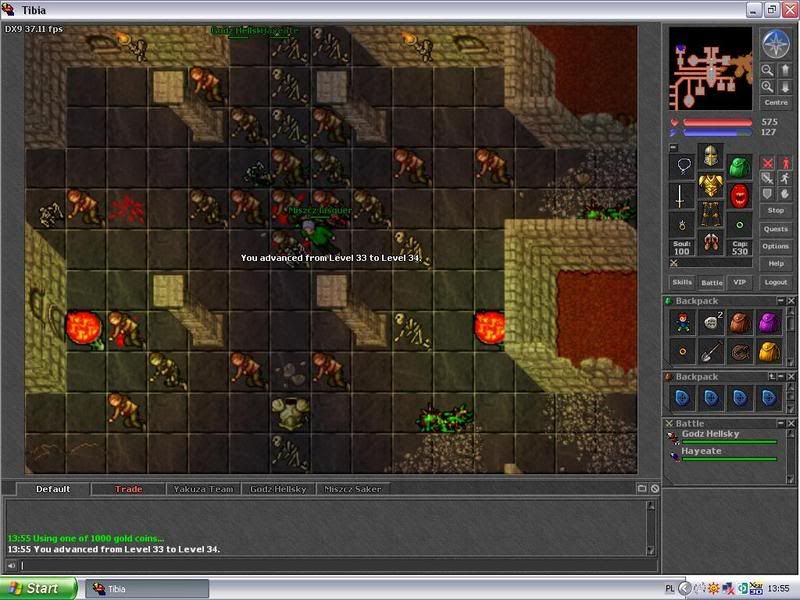
Task: Select the stone stack showing 2
Action: 711,323
